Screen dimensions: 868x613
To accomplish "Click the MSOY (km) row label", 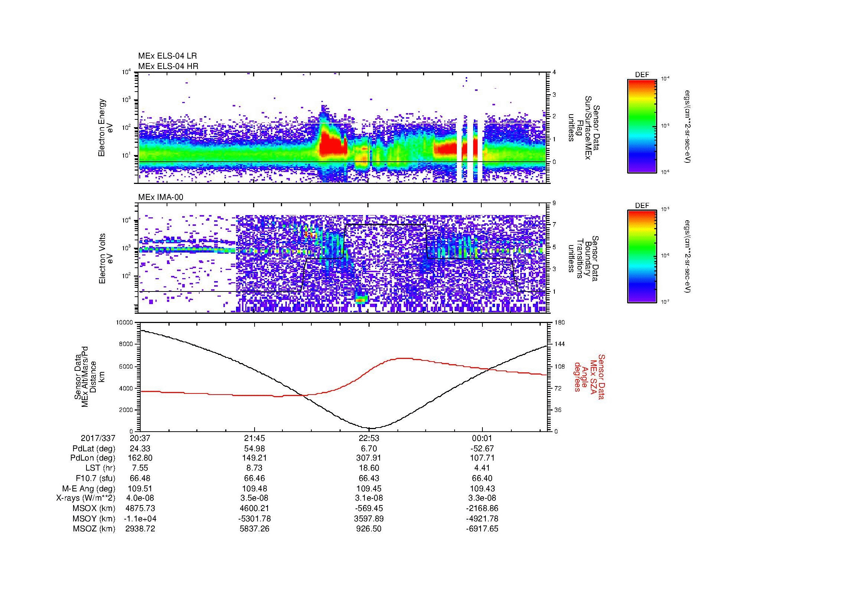I will 94,518.
